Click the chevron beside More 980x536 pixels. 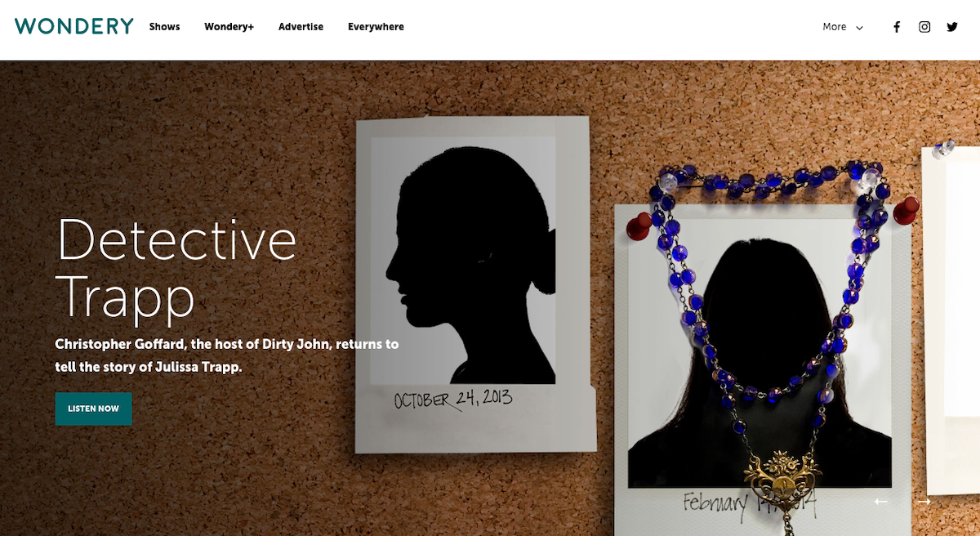click(x=859, y=28)
